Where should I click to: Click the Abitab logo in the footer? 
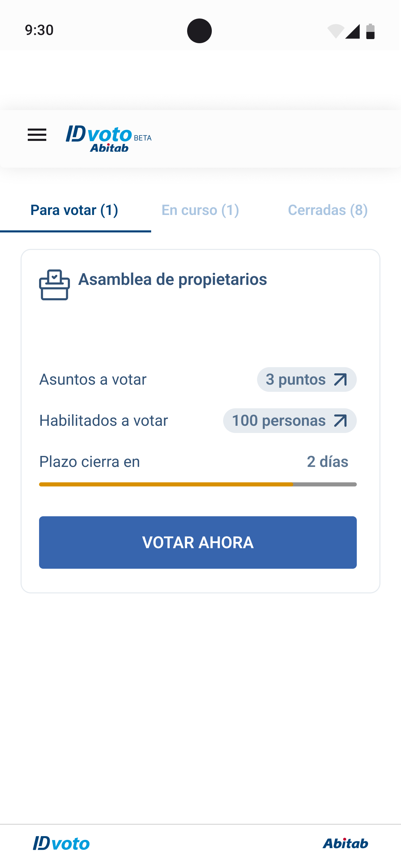[345, 843]
